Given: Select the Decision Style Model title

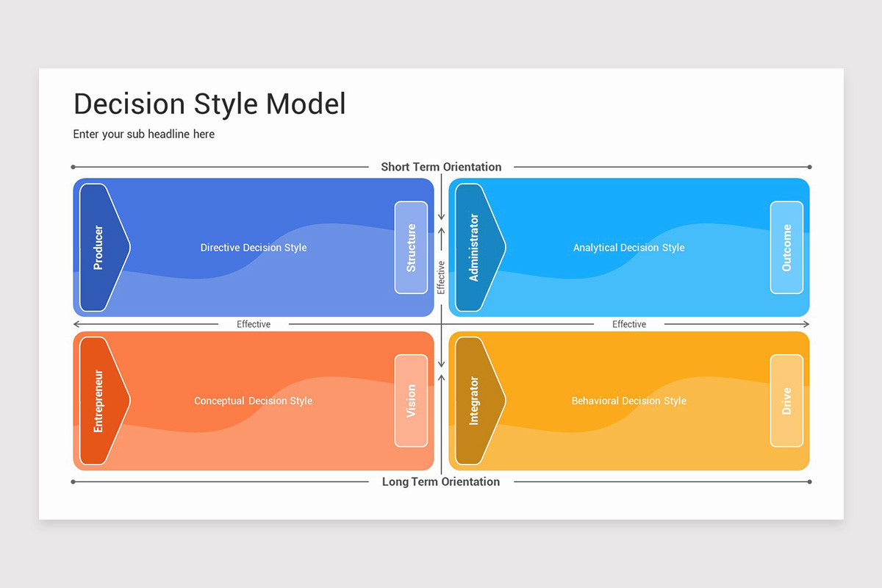Looking at the screenshot, I should (209, 104).
